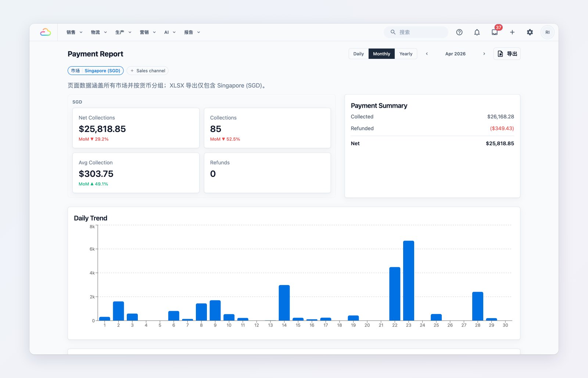Screen dimensions: 588x378
Task: Click the 导出 export button
Action: point(507,54)
